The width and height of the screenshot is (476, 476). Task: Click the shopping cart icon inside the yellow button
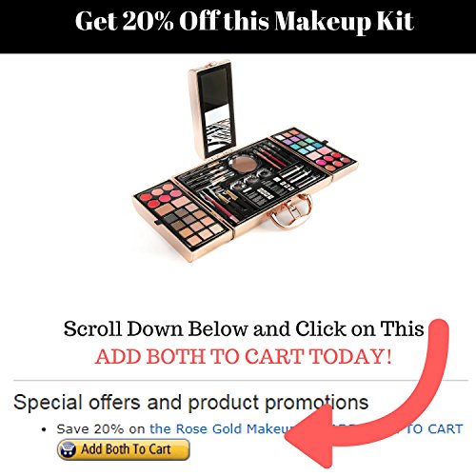click(x=69, y=449)
